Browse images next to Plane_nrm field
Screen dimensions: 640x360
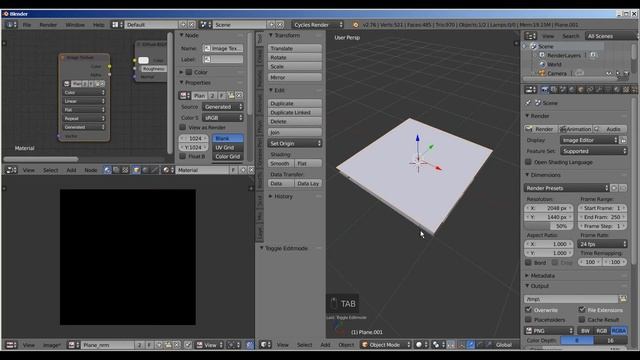(73, 345)
